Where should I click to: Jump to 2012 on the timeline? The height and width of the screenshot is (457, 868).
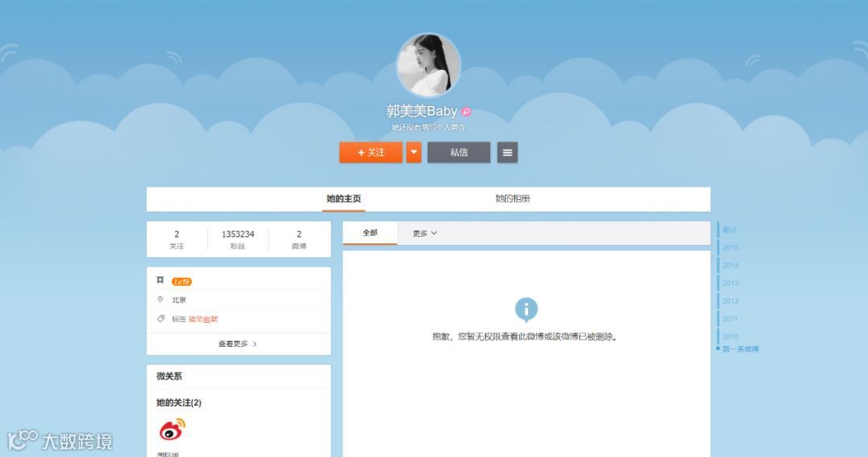click(x=730, y=301)
